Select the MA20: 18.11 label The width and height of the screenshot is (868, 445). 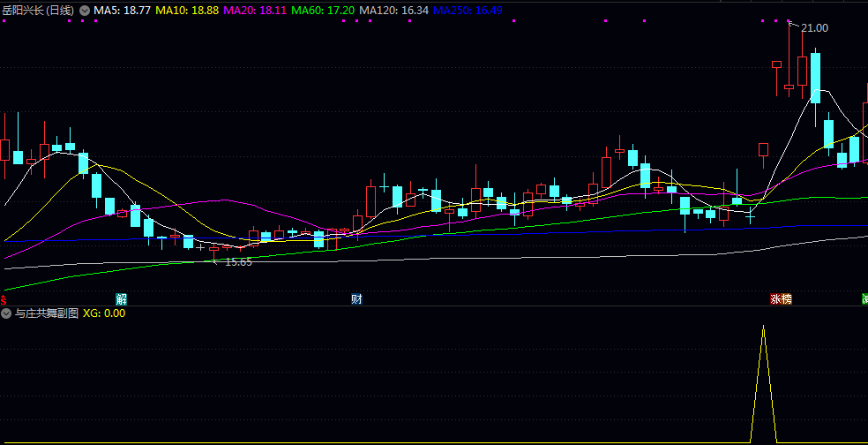coord(255,10)
